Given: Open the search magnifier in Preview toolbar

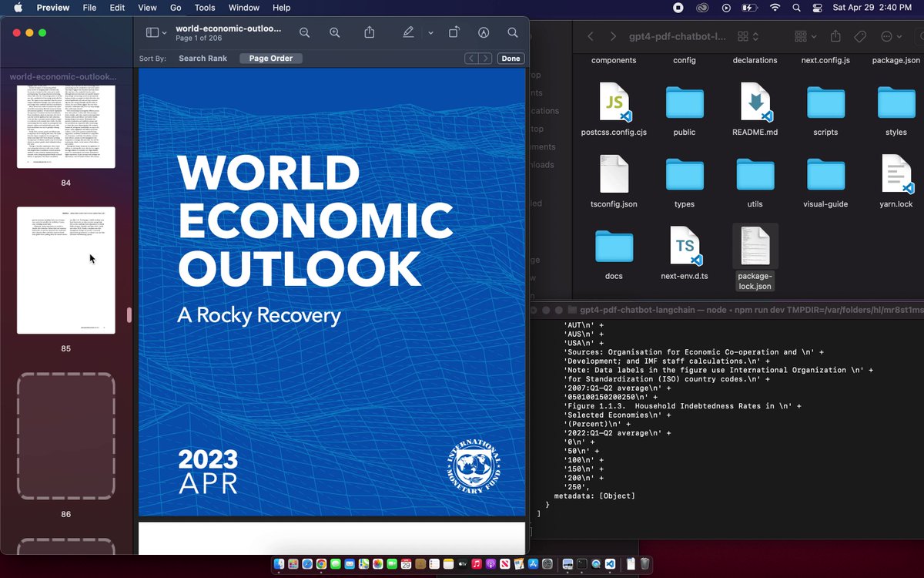Looking at the screenshot, I should coord(513,32).
